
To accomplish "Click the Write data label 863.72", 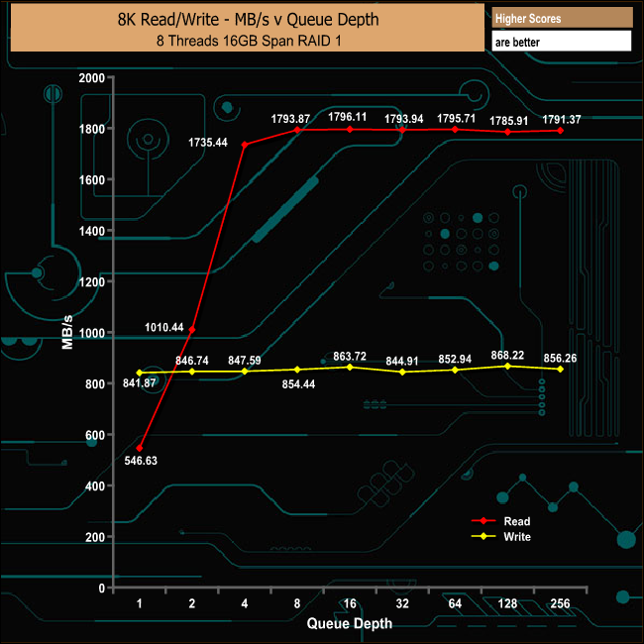I will (x=350, y=356).
